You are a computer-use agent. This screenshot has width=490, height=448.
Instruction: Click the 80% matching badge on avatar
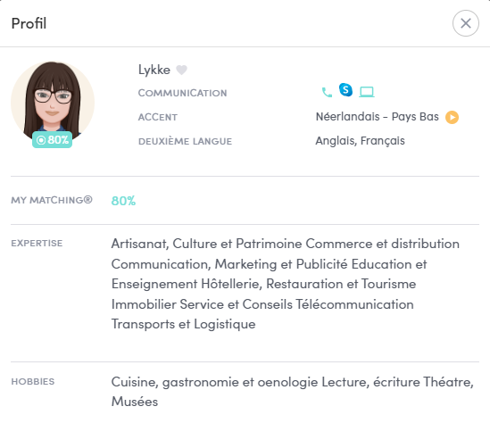coord(52,139)
